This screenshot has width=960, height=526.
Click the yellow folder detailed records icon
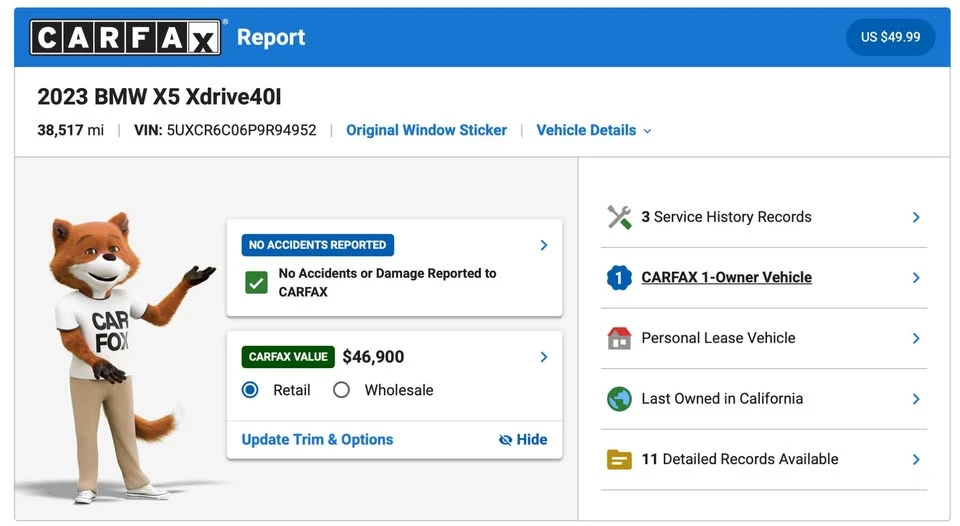coord(619,459)
